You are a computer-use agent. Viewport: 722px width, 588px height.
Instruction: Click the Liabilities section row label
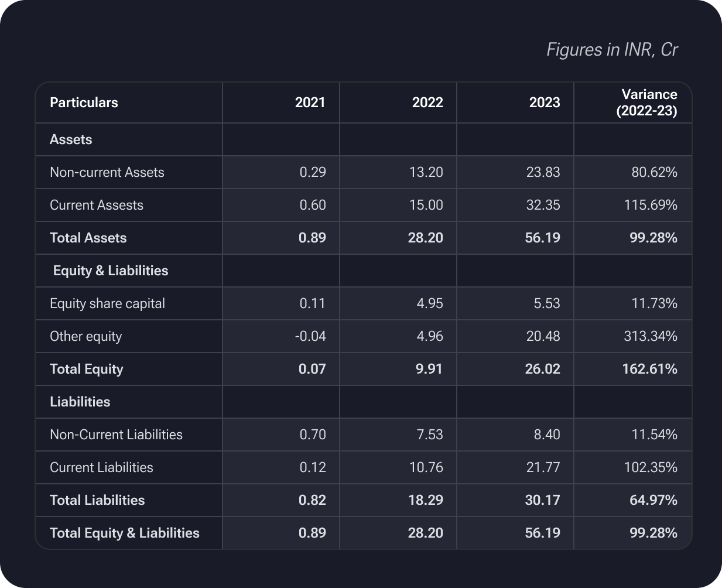click(80, 402)
